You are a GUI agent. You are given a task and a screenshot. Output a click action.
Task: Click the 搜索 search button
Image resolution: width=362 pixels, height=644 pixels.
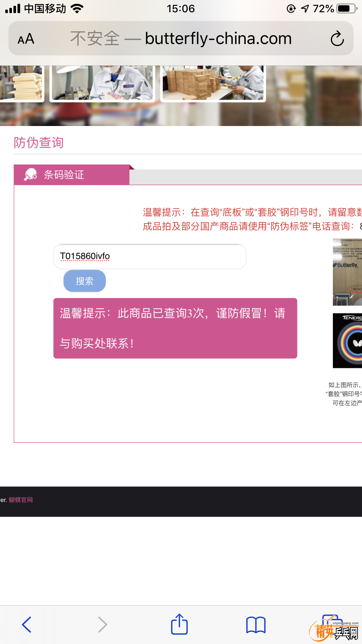click(x=85, y=281)
